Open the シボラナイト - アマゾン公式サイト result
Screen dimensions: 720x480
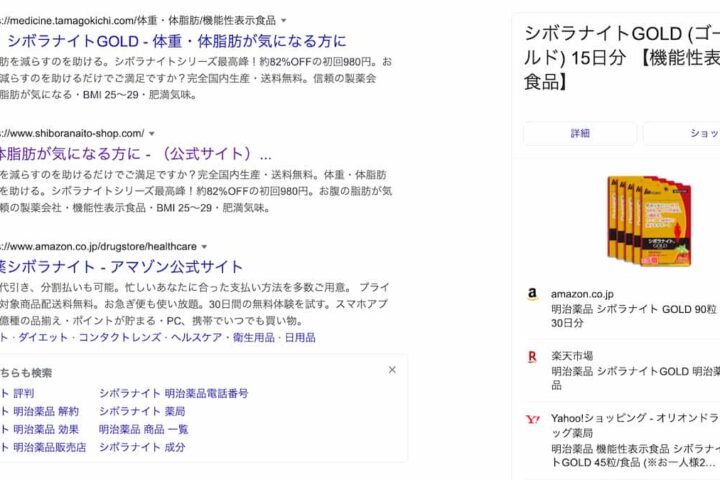pyautogui.click(x=121, y=266)
